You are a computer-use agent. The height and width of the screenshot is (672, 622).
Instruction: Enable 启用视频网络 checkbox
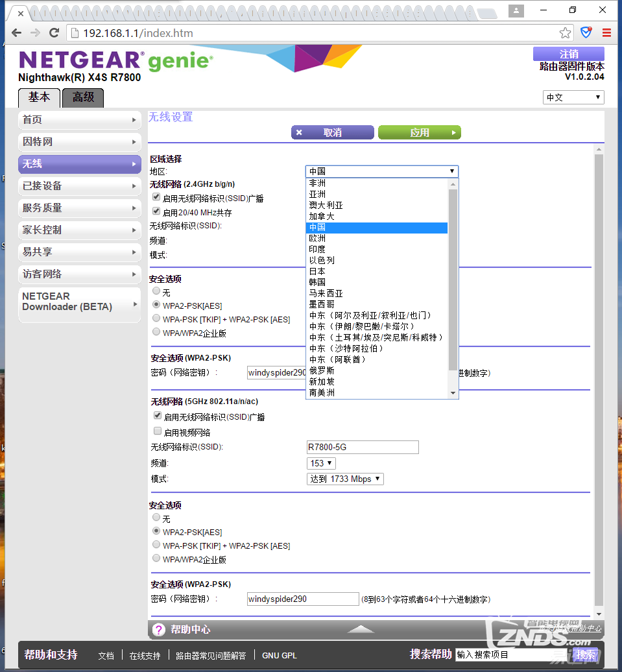tap(158, 431)
